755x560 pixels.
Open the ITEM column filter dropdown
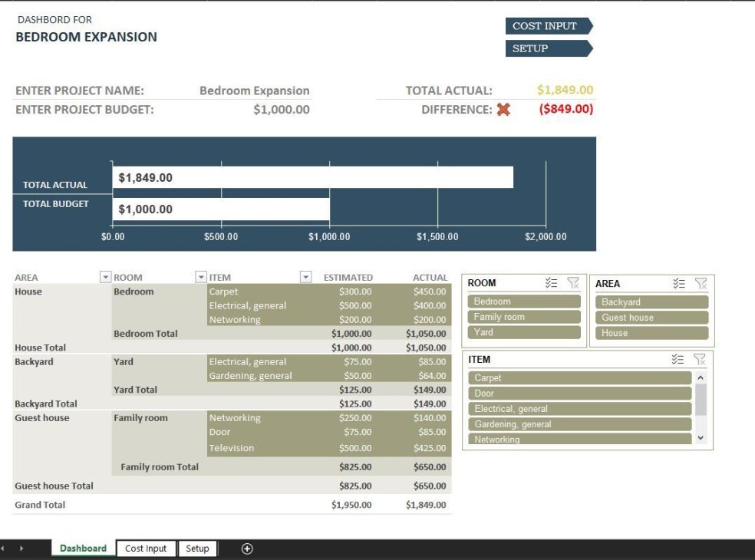(305, 277)
